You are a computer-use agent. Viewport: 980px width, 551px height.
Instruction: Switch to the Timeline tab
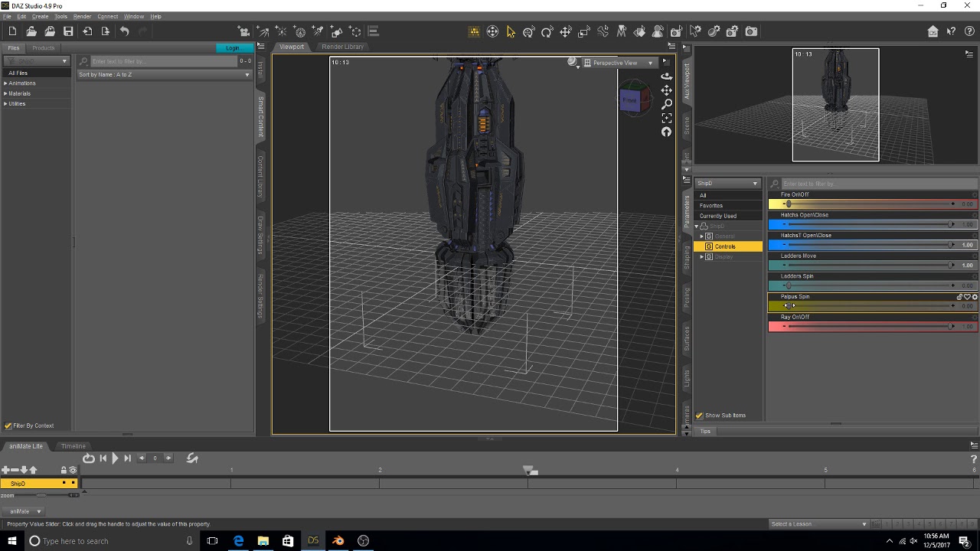point(73,446)
